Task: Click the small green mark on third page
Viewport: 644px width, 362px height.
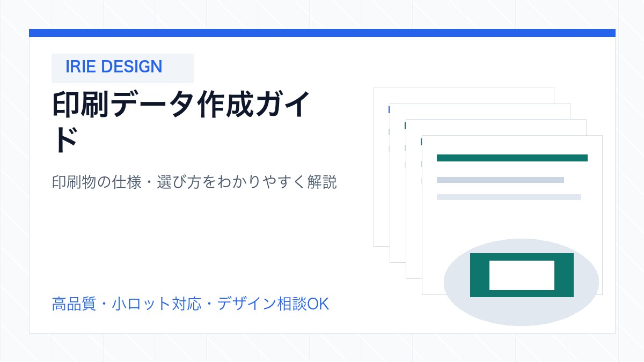Action: click(405, 125)
